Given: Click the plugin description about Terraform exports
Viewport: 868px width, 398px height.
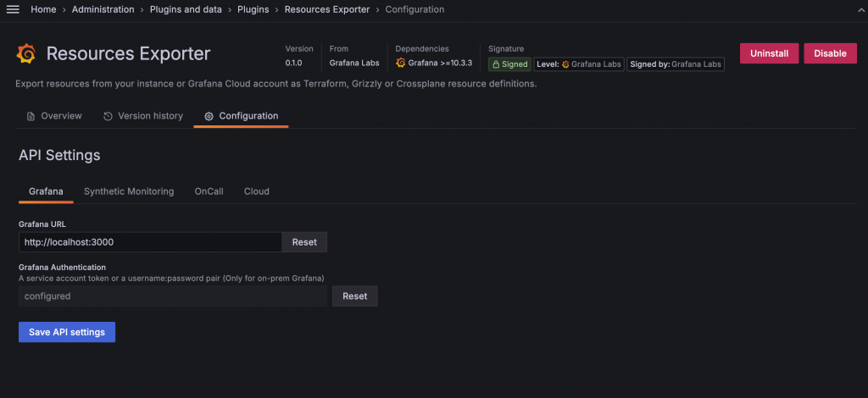Looking at the screenshot, I should (276, 85).
